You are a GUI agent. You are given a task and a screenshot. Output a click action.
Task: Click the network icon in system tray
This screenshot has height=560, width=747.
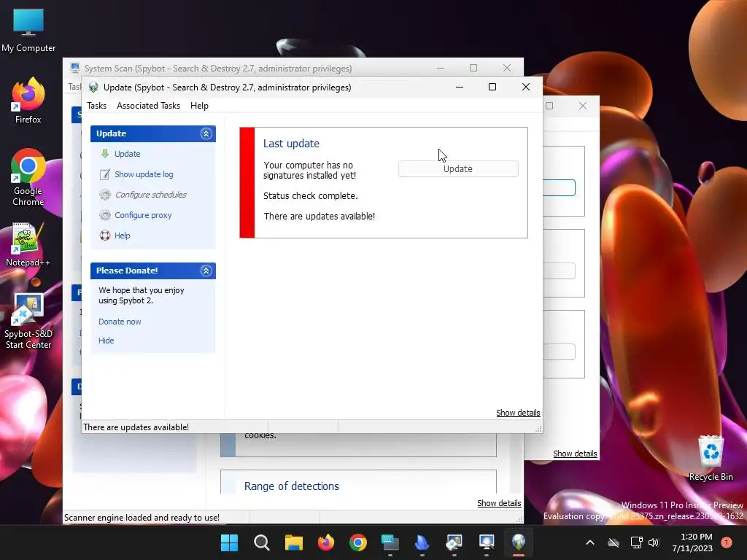click(x=636, y=542)
